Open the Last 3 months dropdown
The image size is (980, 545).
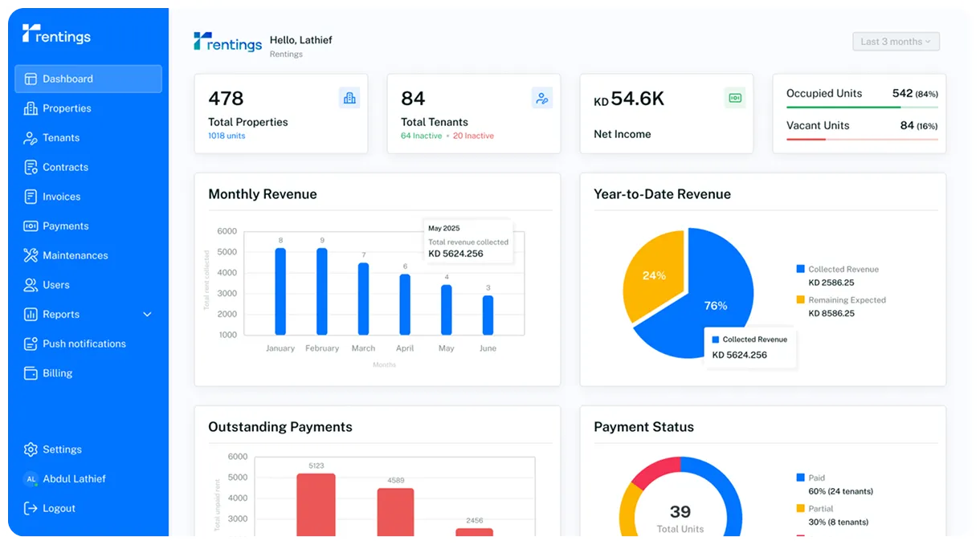896,42
